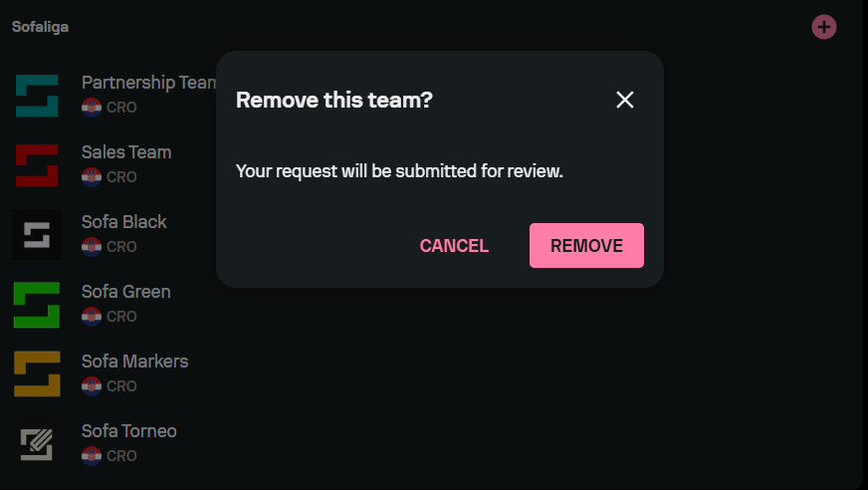Click Croatia flag under Sofa Green
The image size is (868, 490).
[92, 316]
